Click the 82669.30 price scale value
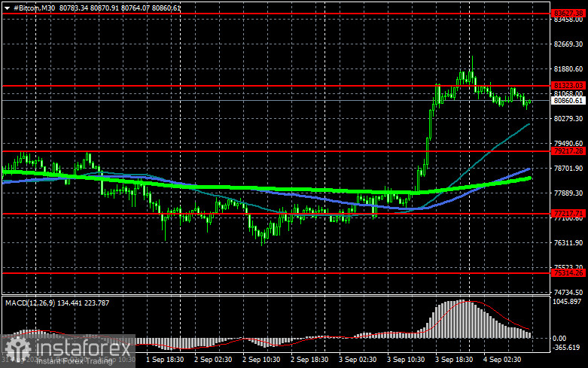 pyautogui.click(x=568, y=44)
